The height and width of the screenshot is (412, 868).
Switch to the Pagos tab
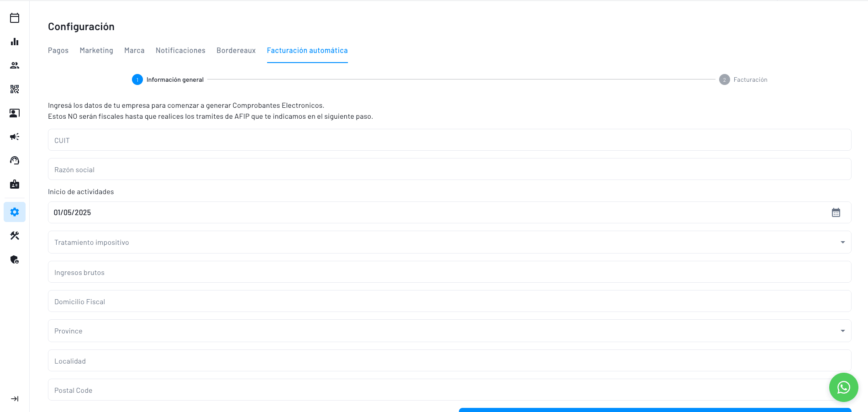pos(58,50)
